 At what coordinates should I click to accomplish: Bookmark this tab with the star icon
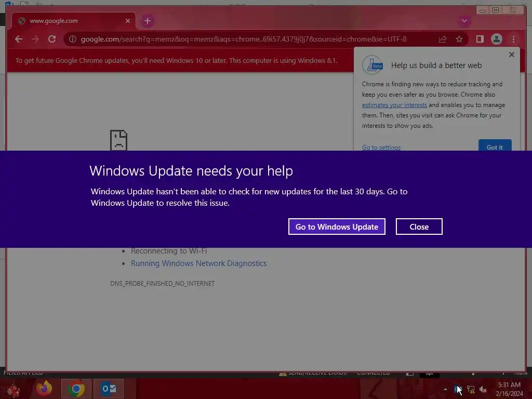459,39
